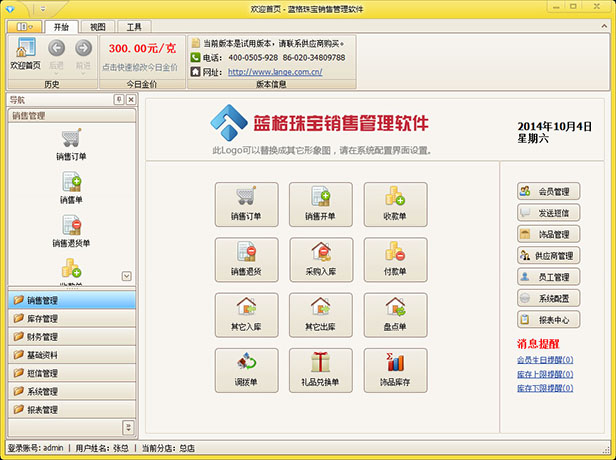Open 礼品兑换单 tile
616x460 pixels.
click(x=321, y=370)
